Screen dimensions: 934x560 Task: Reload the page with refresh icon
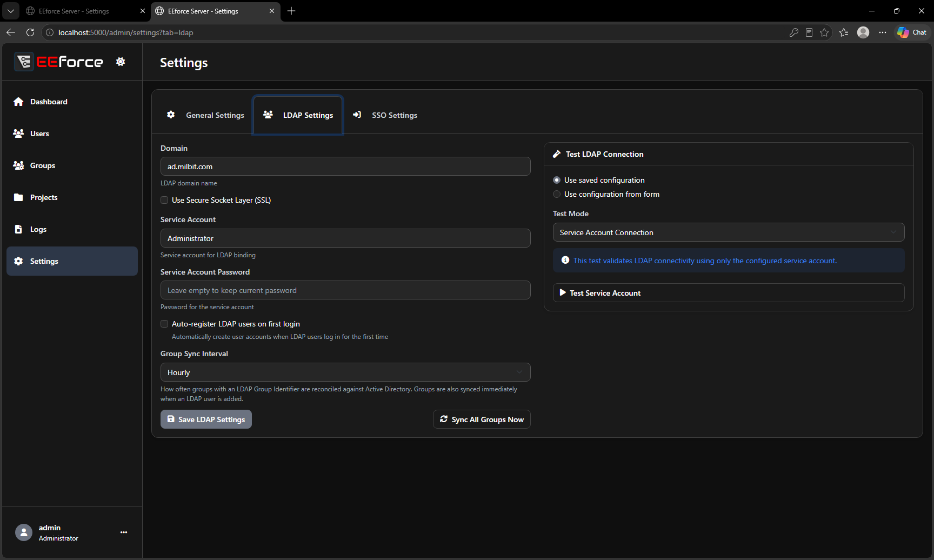[x=30, y=32]
